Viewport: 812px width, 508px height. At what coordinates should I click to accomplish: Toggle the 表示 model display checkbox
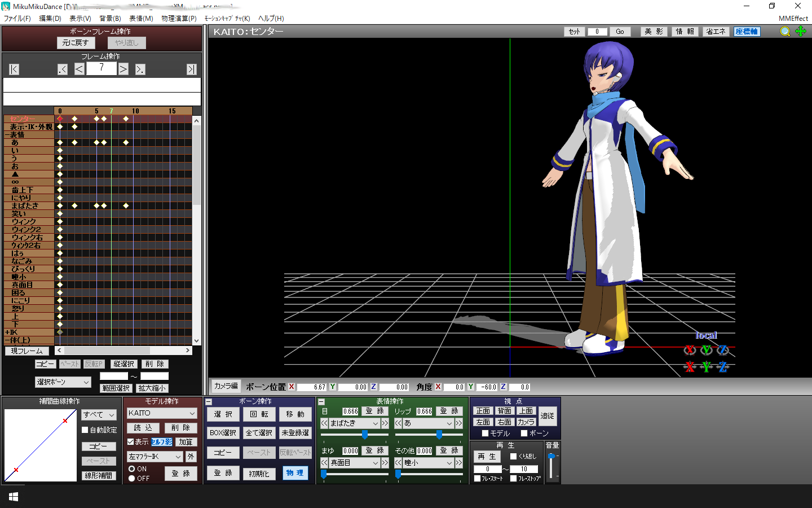click(x=131, y=442)
